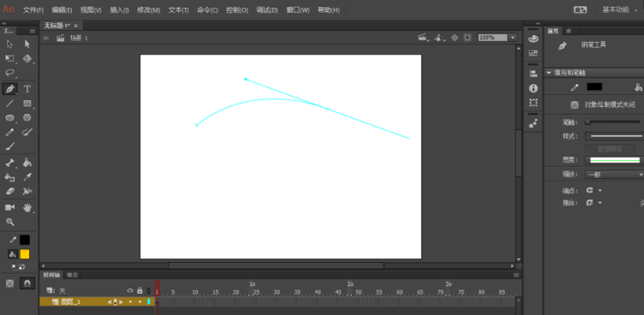Select the PolyStar polygon tool
This screenshot has width=644, height=315.
[27, 117]
